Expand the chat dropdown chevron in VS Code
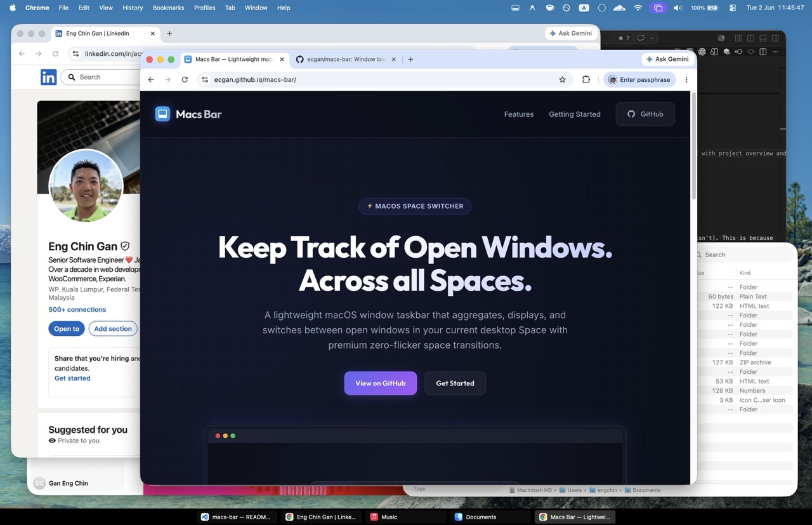Screen dimensions: 812x525 (x=652, y=38)
